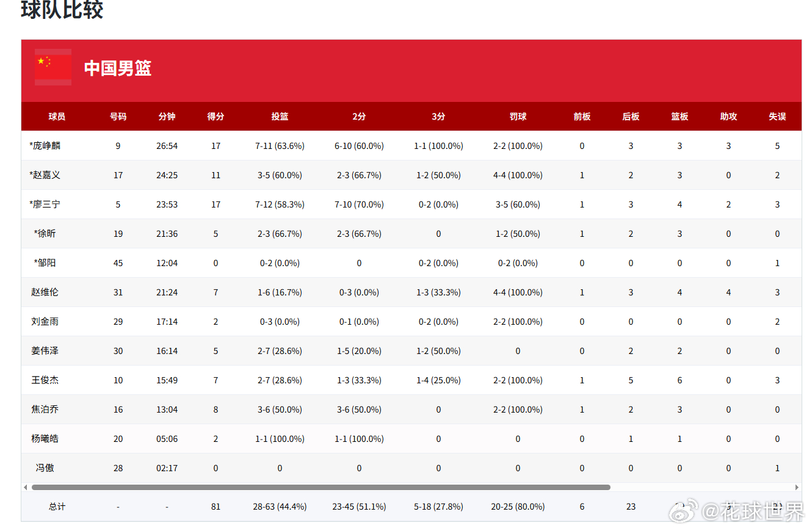Click minutes value 05:06

pyautogui.click(x=167, y=439)
